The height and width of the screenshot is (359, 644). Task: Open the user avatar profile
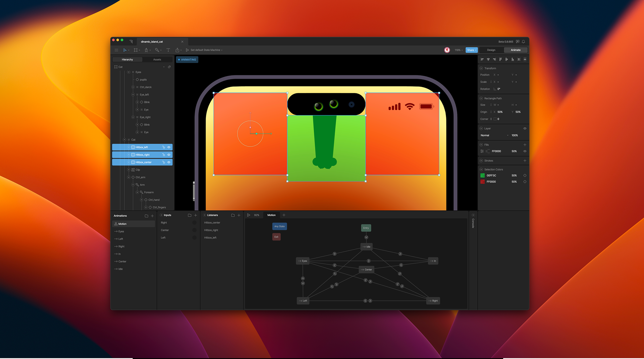(x=447, y=50)
